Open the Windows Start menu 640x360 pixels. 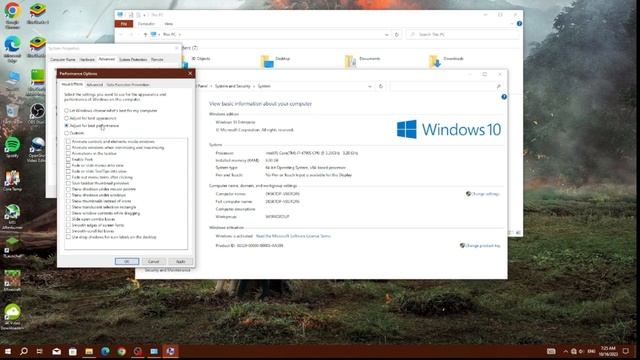pos(7,351)
